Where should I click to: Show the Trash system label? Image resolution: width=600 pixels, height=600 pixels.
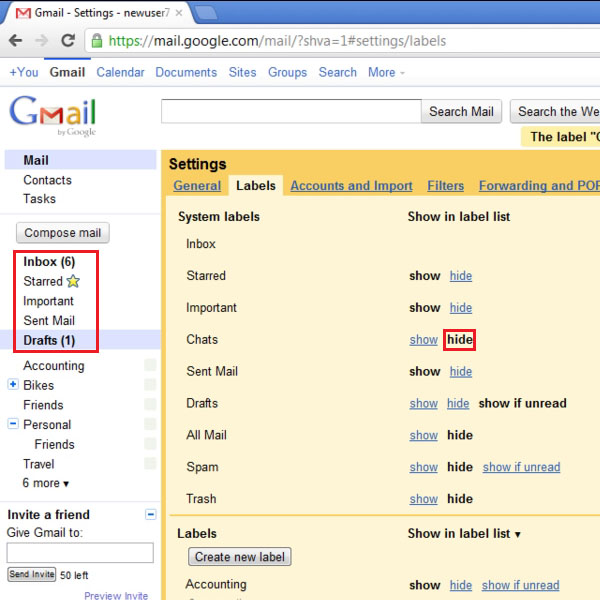[x=424, y=499]
